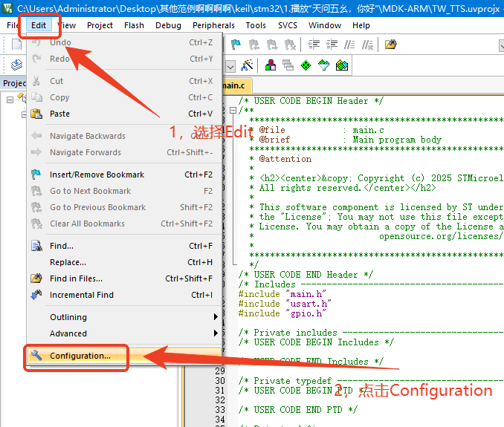Click the Find in Files toolbar icon
This screenshot has width=504, height=427.
tap(390, 45)
